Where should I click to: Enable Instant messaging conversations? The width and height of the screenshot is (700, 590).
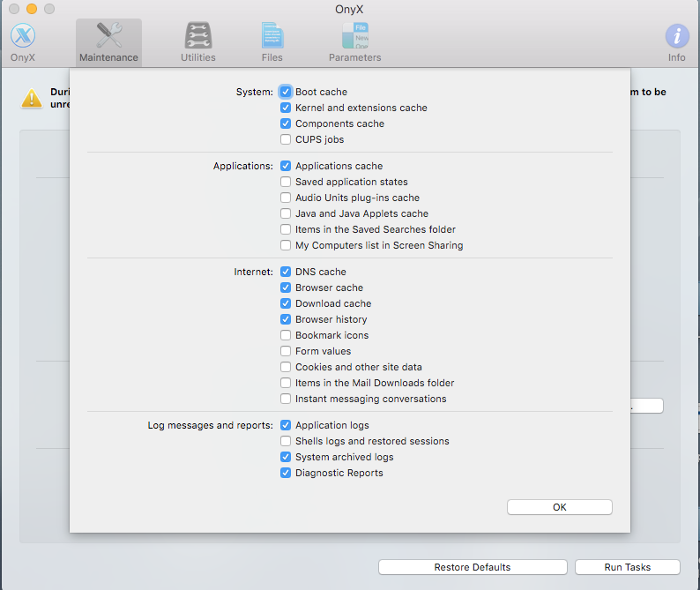point(286,399)
